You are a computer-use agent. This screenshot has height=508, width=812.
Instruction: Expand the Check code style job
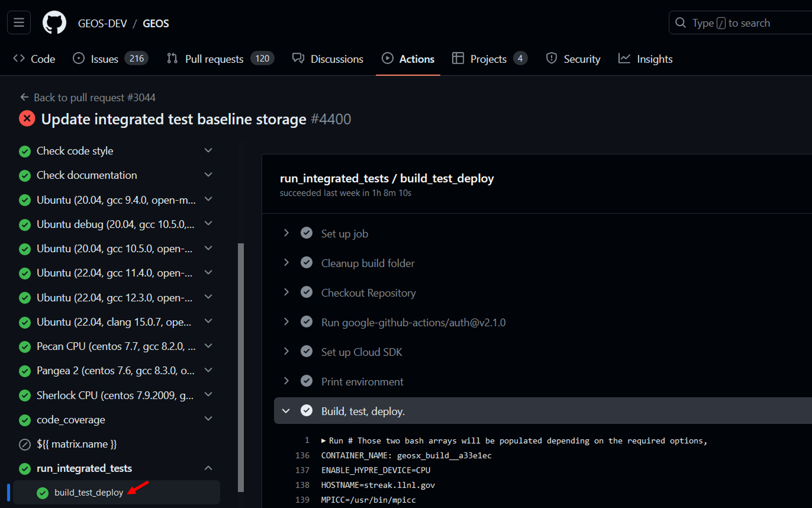[208, 150]
